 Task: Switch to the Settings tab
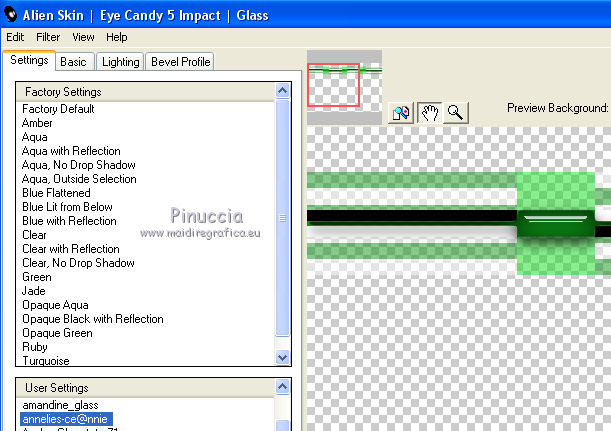point(29,60)
